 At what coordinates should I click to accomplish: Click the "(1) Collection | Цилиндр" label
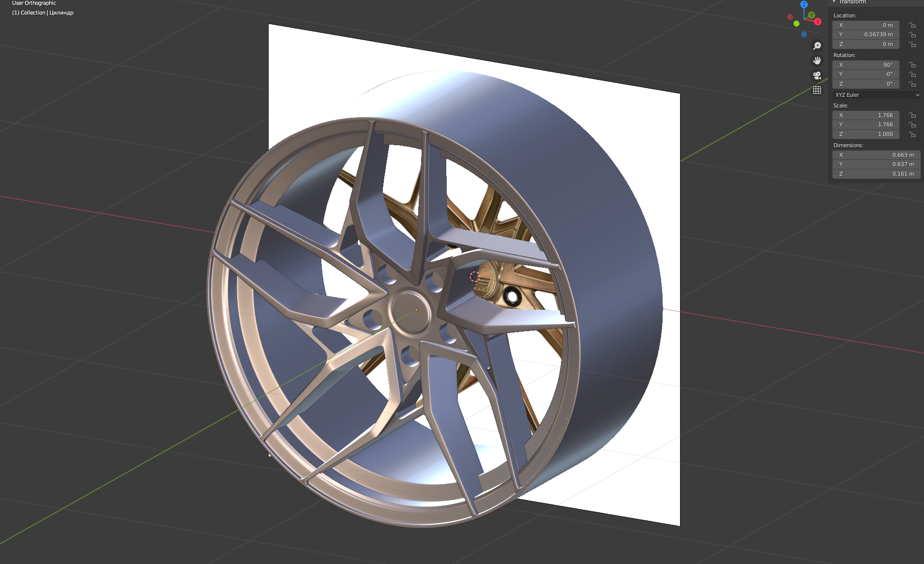point(43,13)
